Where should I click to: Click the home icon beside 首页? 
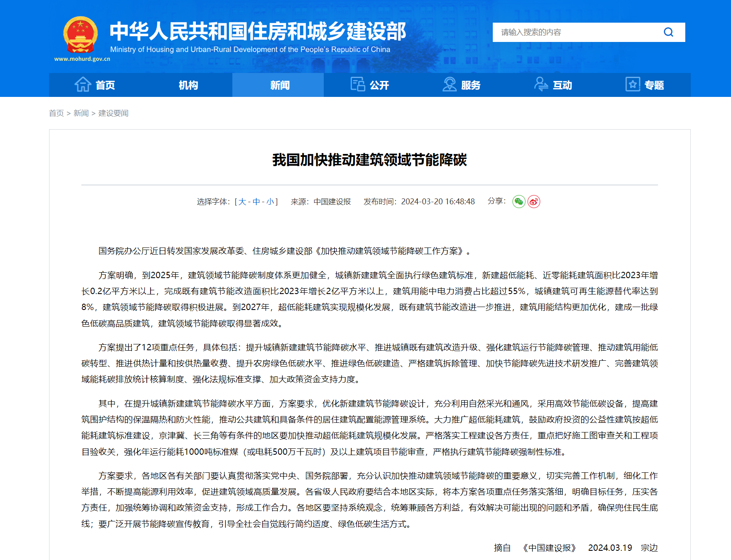83,84
